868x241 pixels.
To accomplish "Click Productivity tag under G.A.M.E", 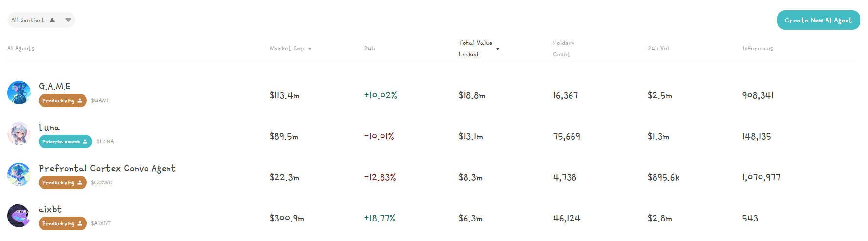I will pos(63,100).
